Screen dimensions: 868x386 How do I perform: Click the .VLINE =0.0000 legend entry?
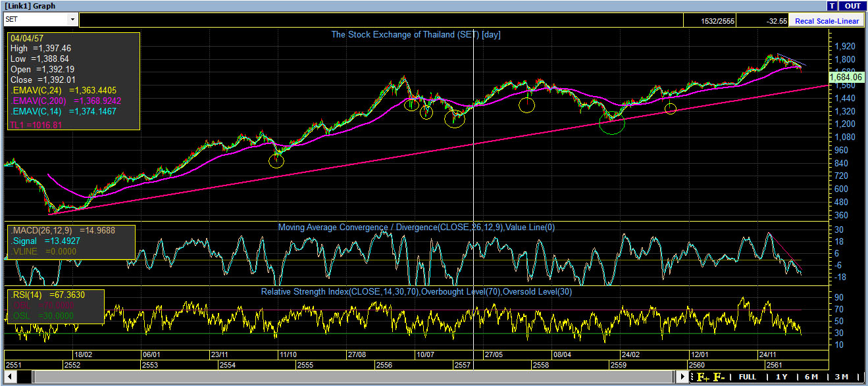[x=43, y=251]
